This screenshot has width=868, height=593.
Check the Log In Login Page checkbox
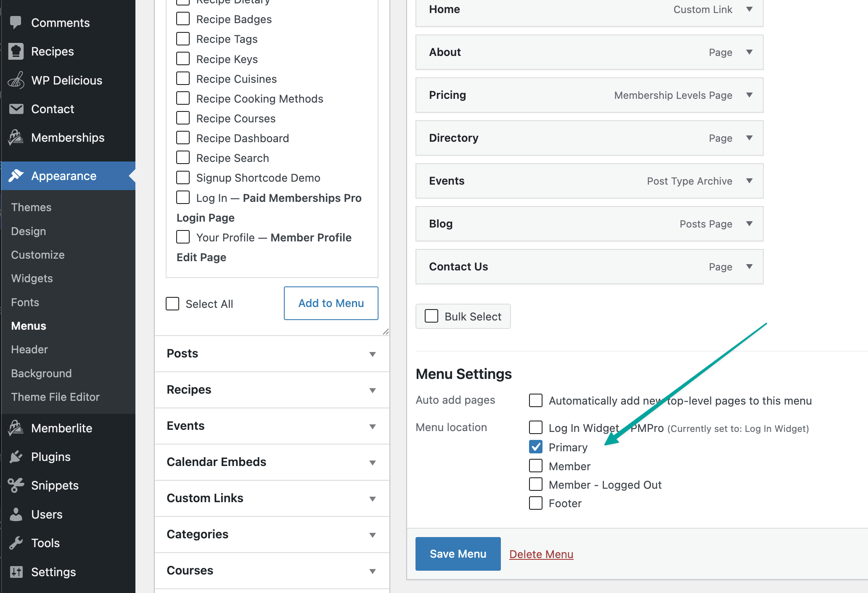coord(183,197)
